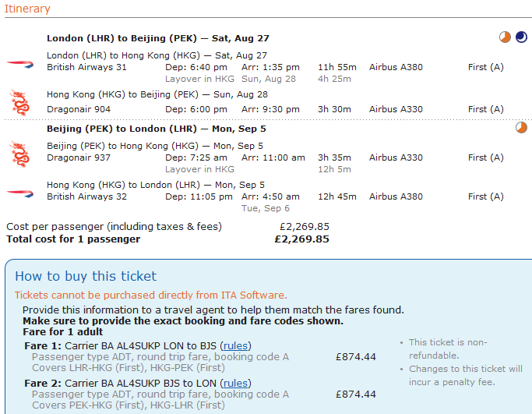Screen dimensions: 532x414
Task: Click London to Beijing Sat, Aug 27 header
Action: click(158, 38)
